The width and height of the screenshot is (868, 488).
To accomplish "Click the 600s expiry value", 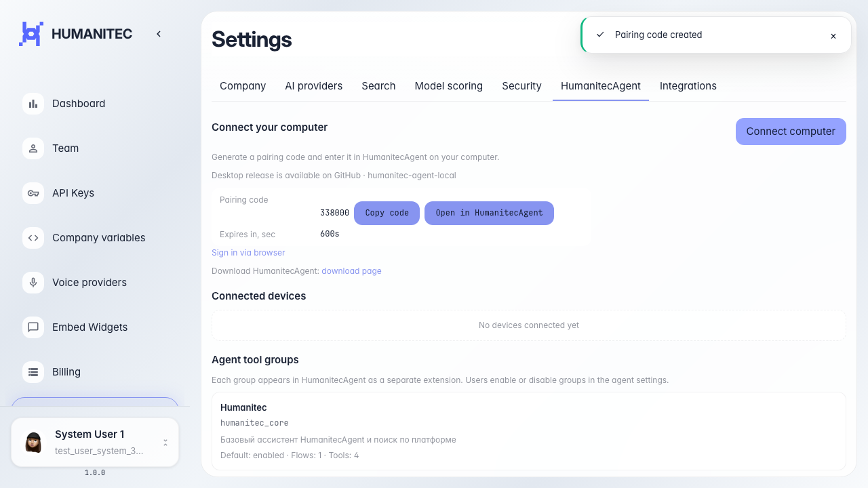I will tap(330, 234).
